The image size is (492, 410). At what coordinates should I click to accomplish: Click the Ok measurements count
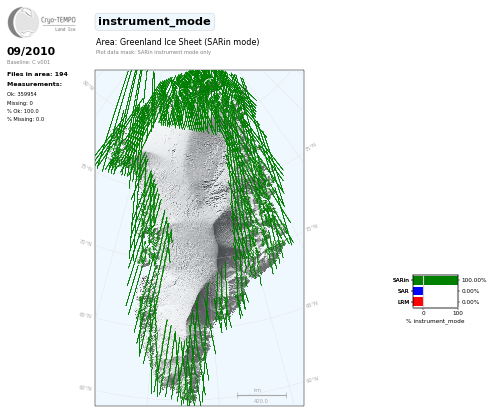click(22, 94)
